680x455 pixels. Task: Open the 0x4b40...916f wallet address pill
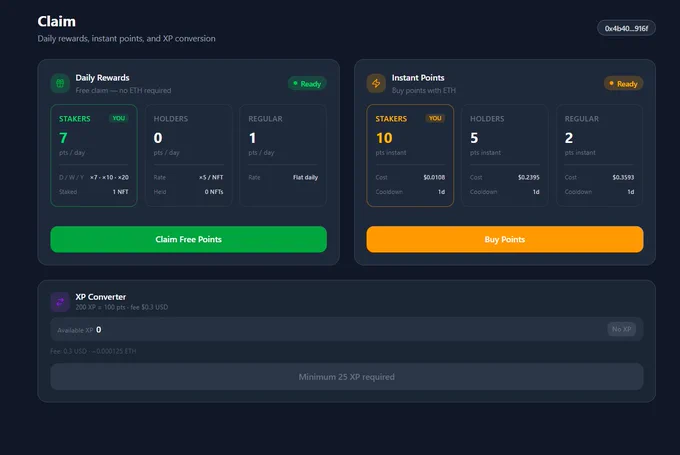(x=626, y=28)
